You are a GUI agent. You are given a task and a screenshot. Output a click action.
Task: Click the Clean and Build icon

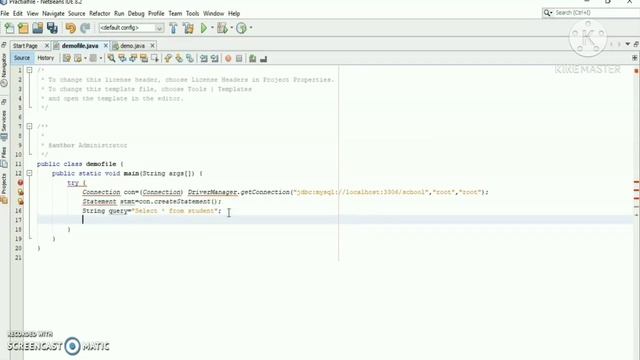[188, 28]
